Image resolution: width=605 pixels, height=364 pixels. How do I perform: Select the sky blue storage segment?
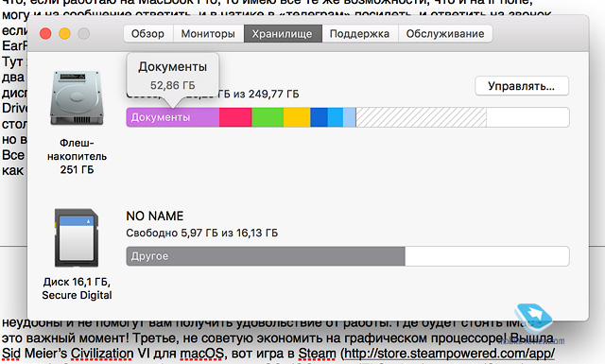coord(336,117)
